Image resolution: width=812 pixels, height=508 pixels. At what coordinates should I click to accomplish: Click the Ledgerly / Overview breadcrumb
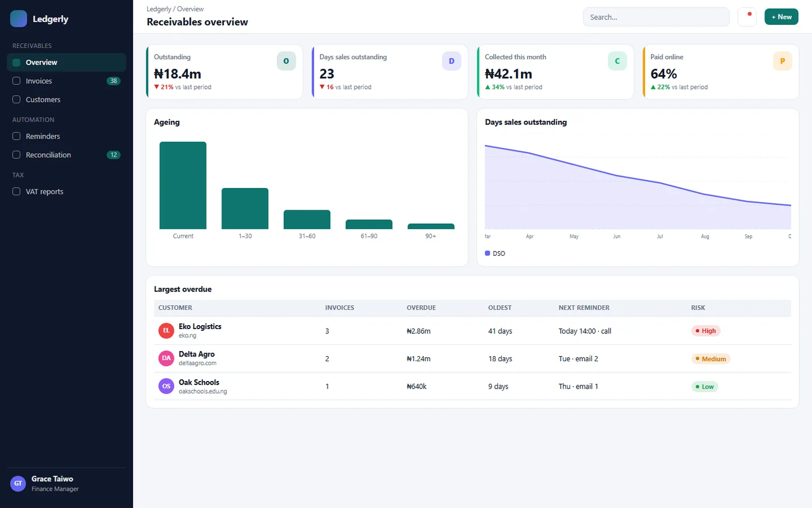click(175, 9)
